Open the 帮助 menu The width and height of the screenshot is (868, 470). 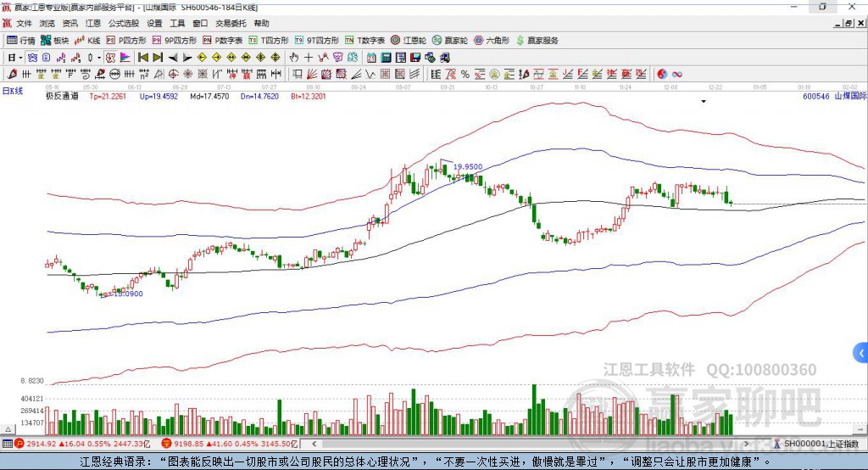point(261,23)
